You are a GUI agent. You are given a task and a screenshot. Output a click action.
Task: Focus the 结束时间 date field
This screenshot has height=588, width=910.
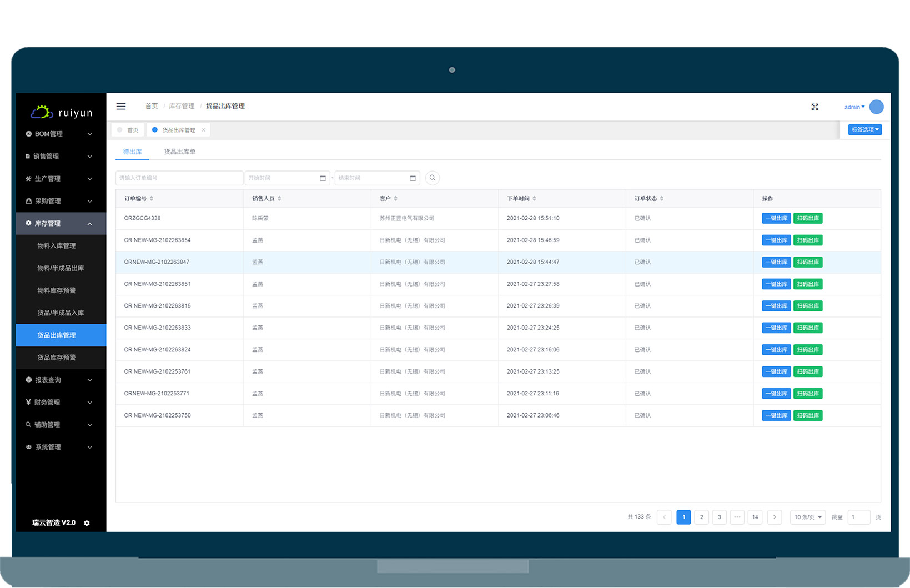pyautogui.click(x=378, y=178)
